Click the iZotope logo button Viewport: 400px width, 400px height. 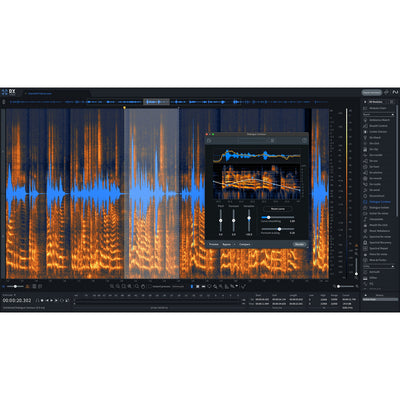pyautogui.click(x=395, y=92)
